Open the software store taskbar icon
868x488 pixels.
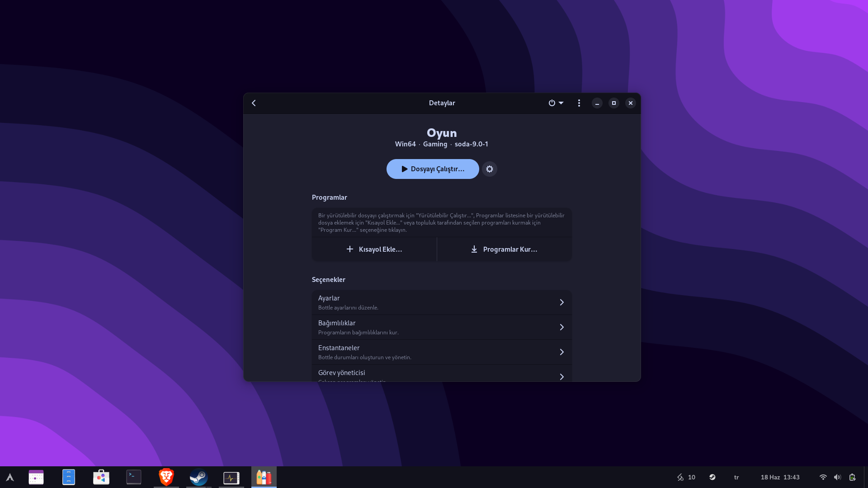[101, 477]
